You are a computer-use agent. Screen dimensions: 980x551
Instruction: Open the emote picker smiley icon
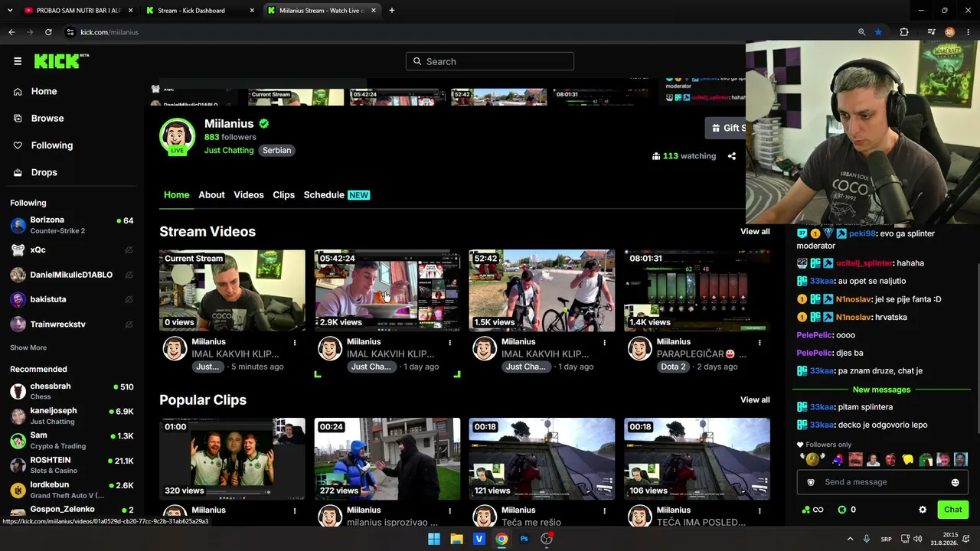[955, 482]
